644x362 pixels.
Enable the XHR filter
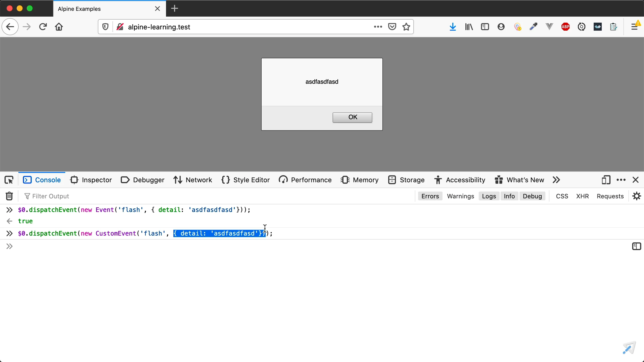point(582,196)
